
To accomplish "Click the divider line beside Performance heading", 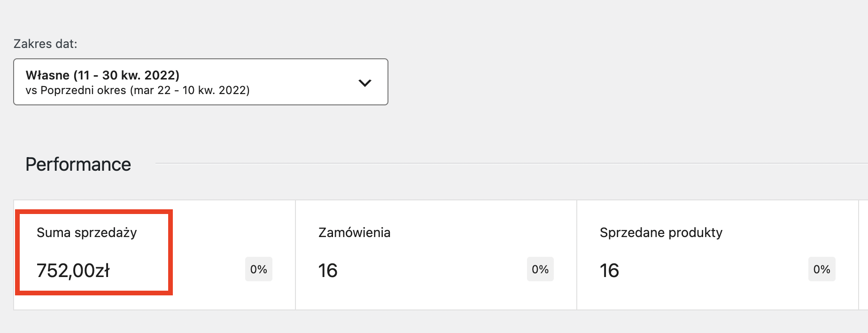I will click(470, 163).
